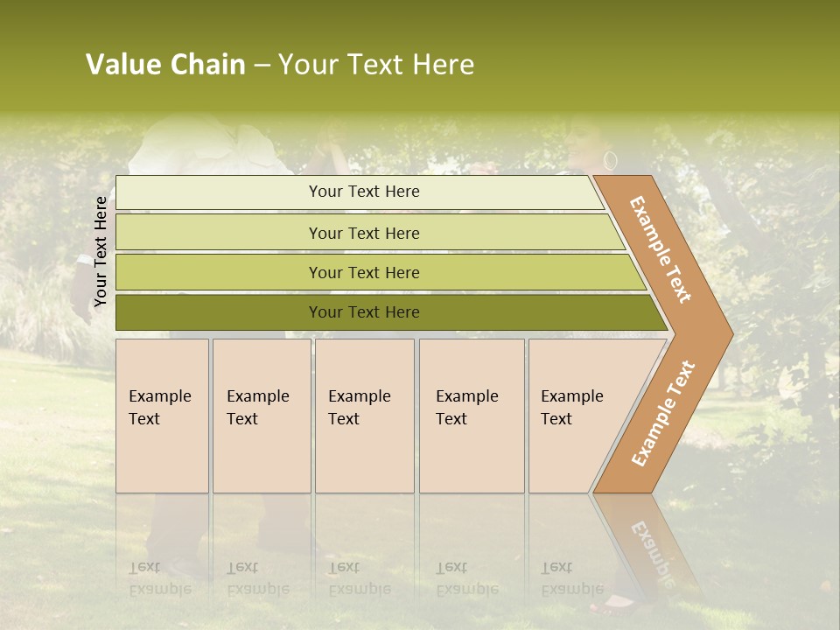Select the third "Your Text Here" bar
The height and width of the screenshot is (630, 840).
pos(363,272)
